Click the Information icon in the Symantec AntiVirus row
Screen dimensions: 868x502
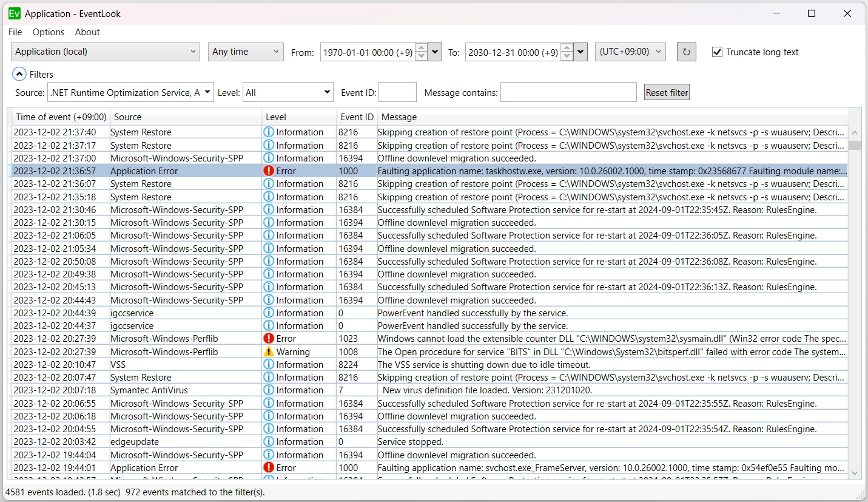269,390
